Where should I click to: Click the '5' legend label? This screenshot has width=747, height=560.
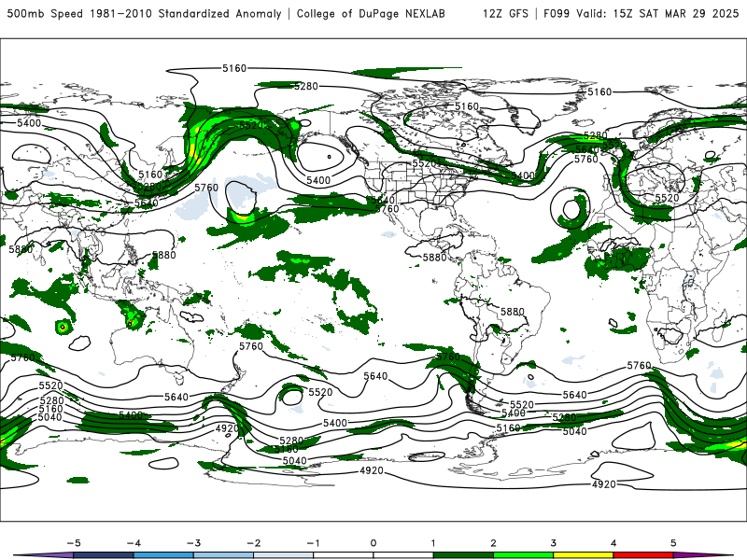point(673,543)
